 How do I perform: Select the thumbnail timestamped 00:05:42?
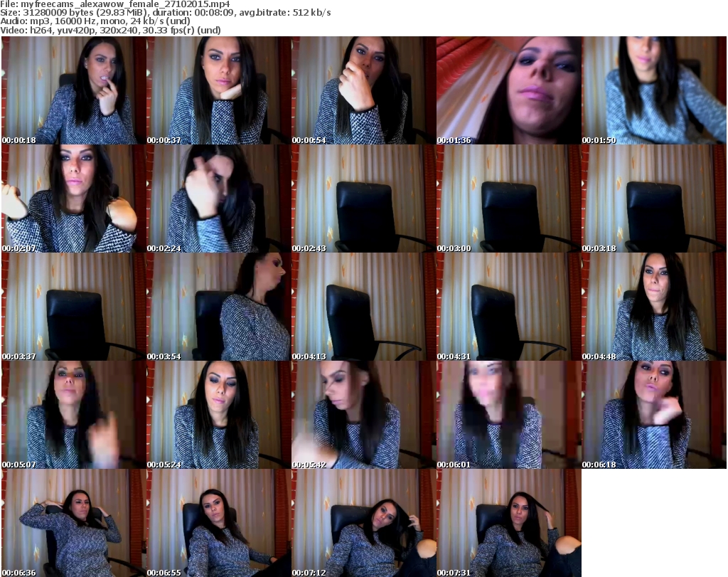coord(363,415)
